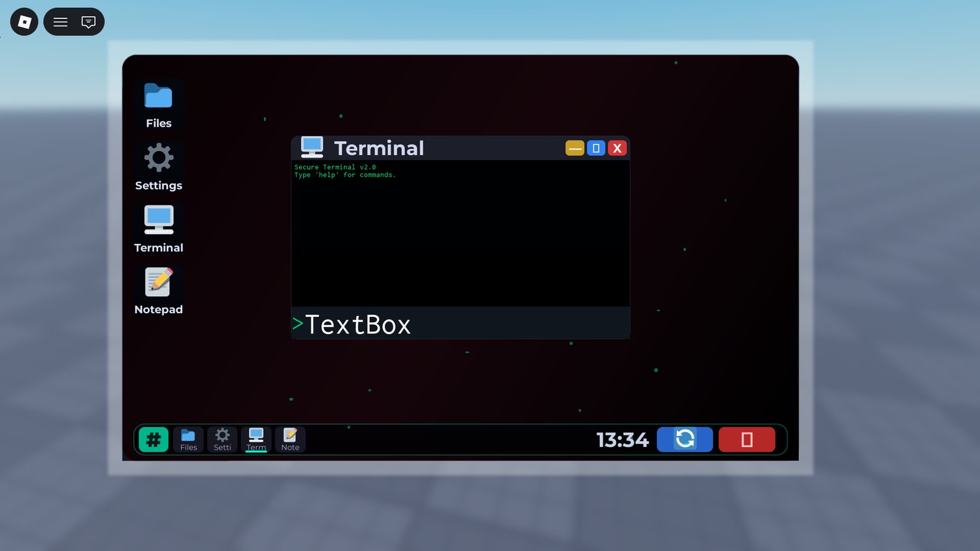Maximize the Terminal window with blue button
The width and height of the screenshot is (980, 551).
pos(596,148)
